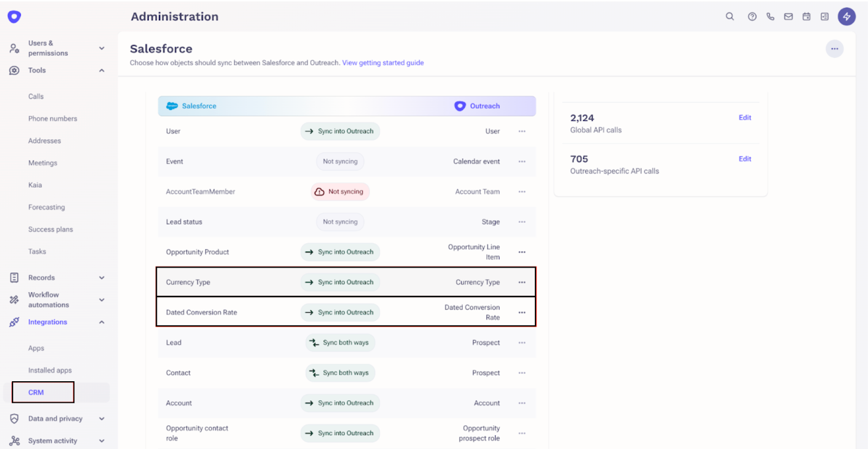This screenshot has height=449, width=868.
Task: Open Installed apps under Integrations
Action: tap(50, 370)
